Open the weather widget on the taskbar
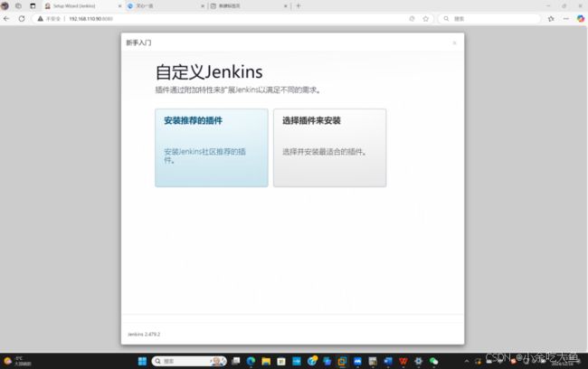This screenshot has width=588, height=369. pos(16,361)
